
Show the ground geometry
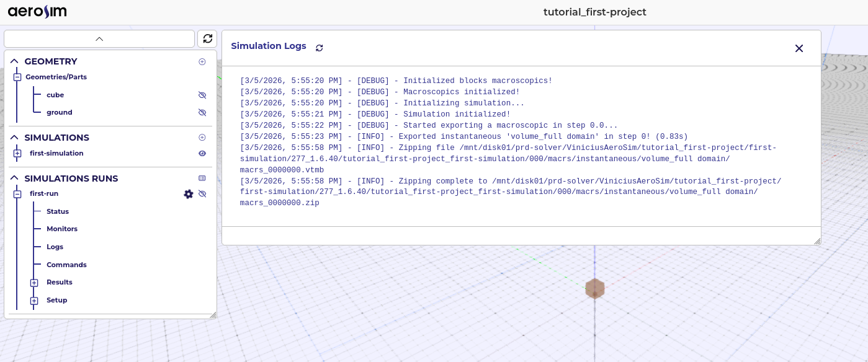pyautogui.click(x=202, y=112)
